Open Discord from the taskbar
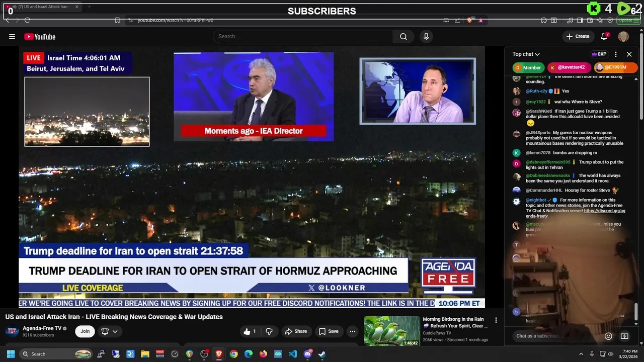This screenshot has width=644, height=362. tap(307, 354)
